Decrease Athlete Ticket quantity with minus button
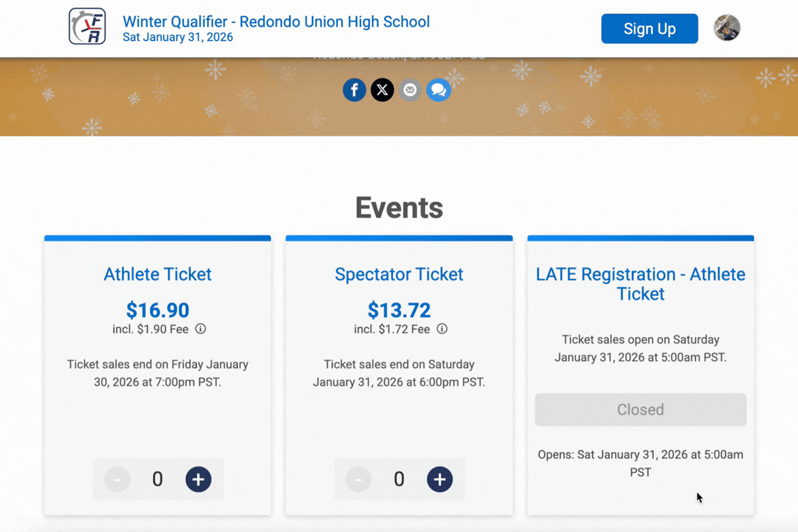 click(116, 479)
